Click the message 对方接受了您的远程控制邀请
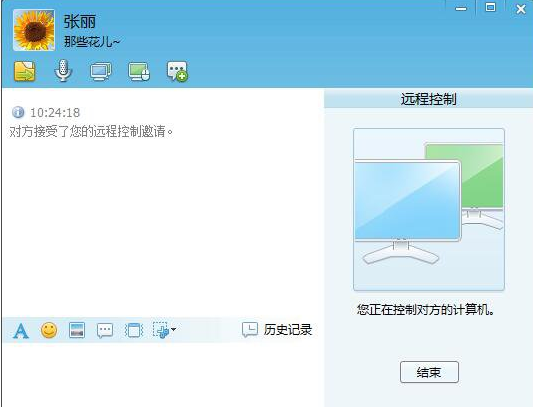 (91, 131)
